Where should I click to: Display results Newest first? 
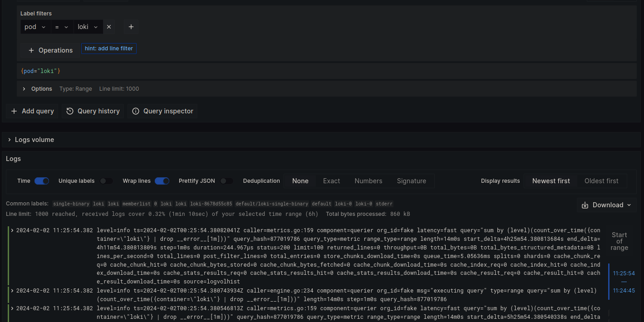pyautogui.click(x=551, y=181)
